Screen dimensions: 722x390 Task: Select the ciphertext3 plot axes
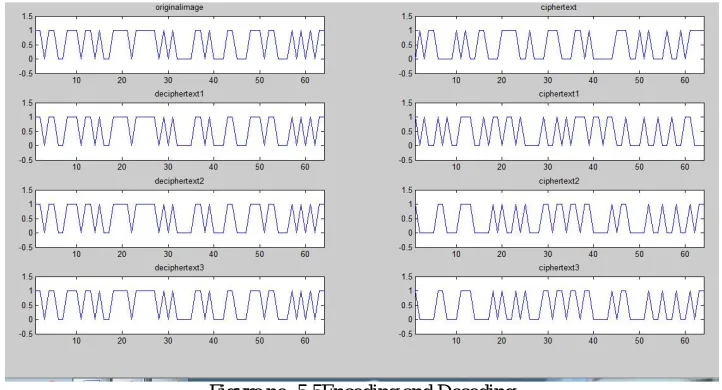pos(559,305)
